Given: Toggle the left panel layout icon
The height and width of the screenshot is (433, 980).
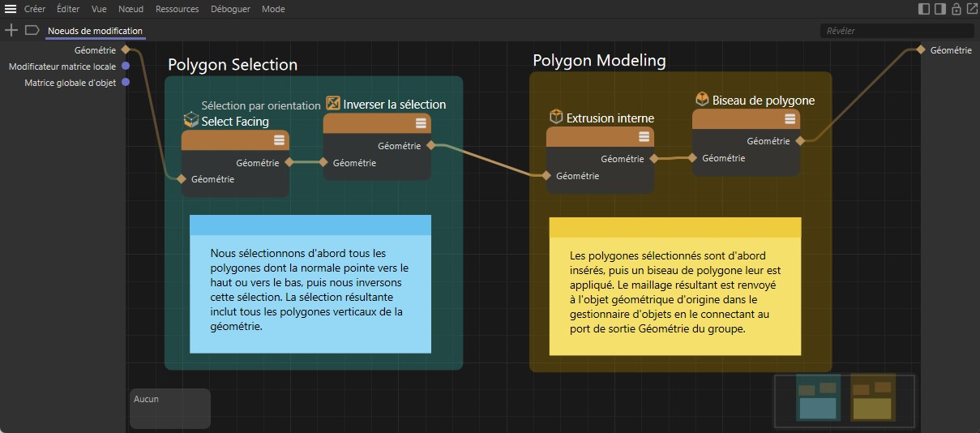Looking at the screenshot, I should pos(924,9).
